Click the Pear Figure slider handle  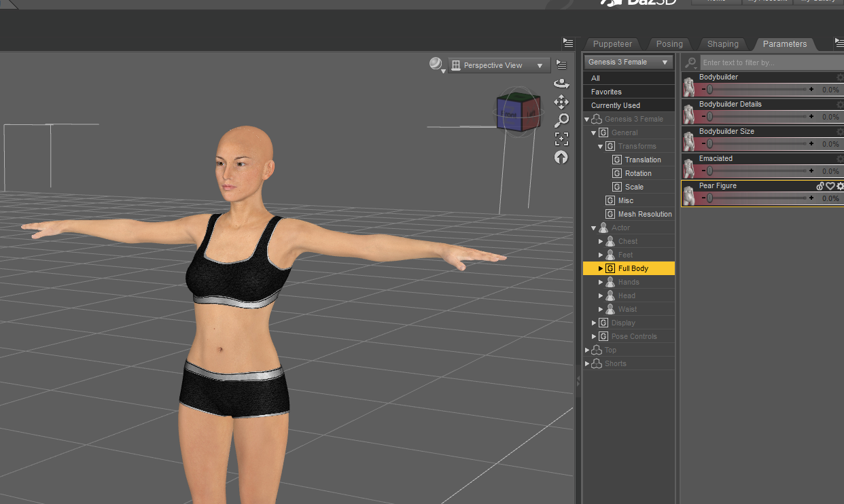[x=709, y=198]
